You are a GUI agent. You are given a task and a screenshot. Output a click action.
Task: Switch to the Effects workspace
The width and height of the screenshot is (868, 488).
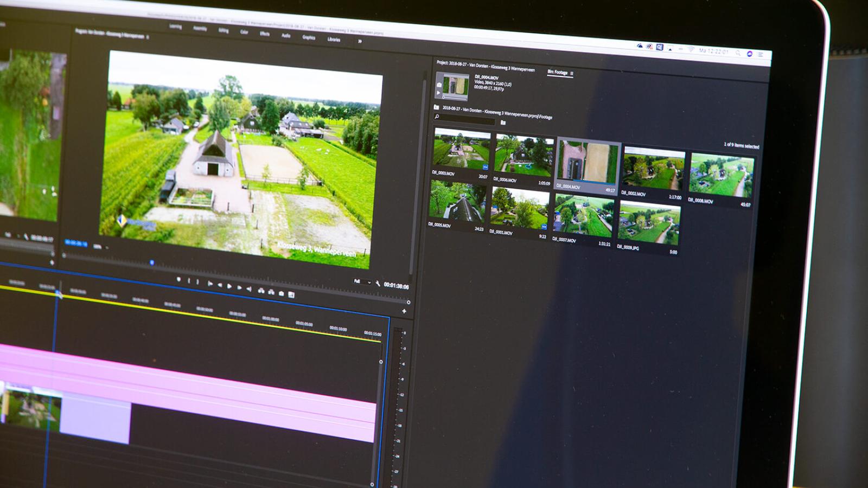click(265, 34)
